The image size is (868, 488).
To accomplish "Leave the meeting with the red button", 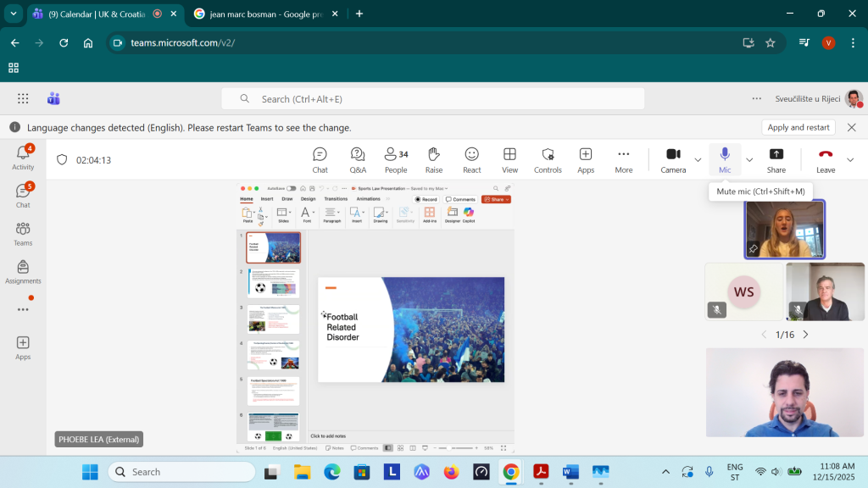I will [x=825, y=159].
